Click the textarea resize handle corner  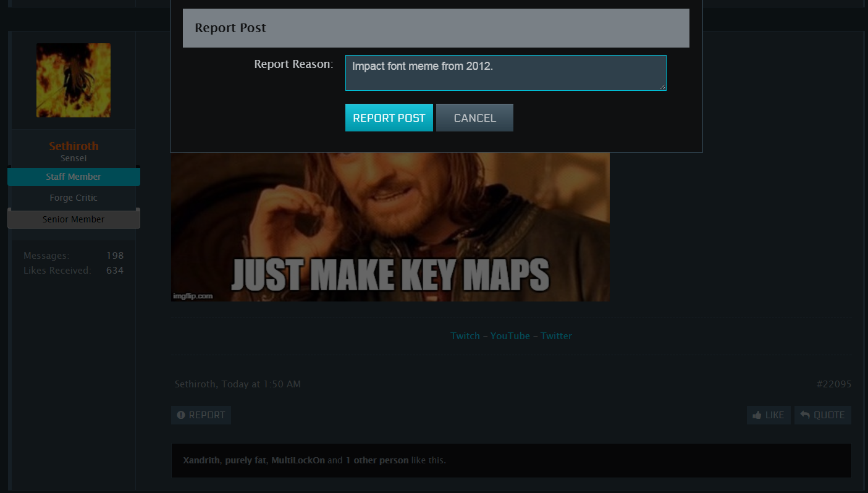(663, 87)
